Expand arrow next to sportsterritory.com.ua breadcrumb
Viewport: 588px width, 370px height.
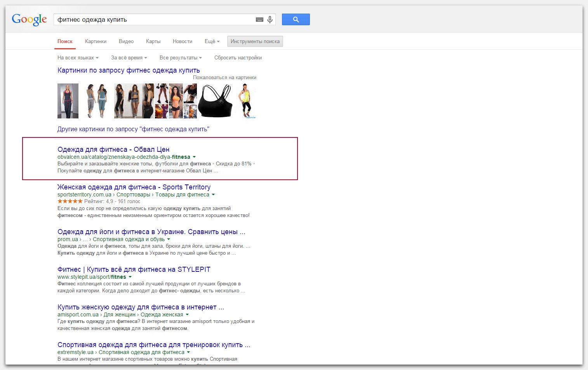[213, 195]
